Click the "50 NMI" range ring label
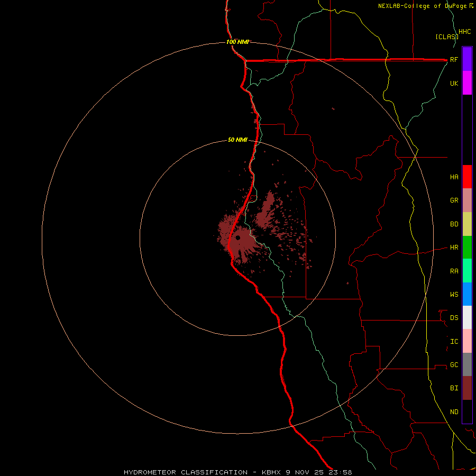 coord(237,140)
